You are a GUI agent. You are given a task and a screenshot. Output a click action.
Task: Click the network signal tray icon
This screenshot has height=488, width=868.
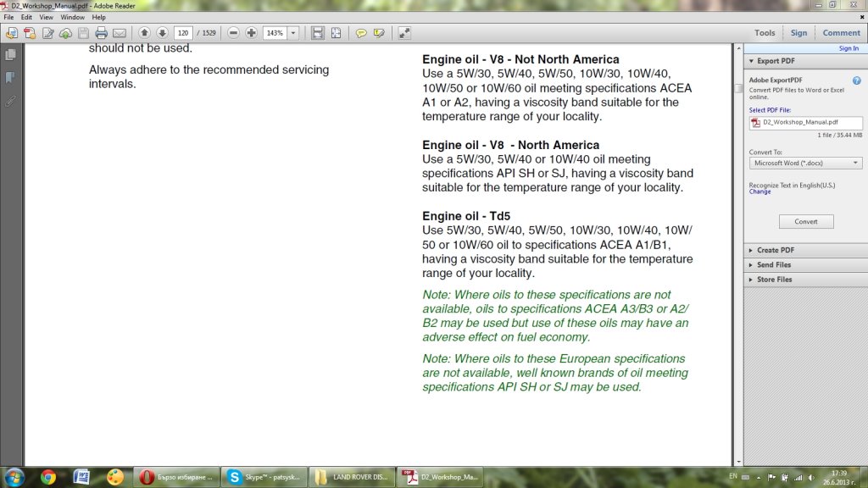(x=798, y=478)
